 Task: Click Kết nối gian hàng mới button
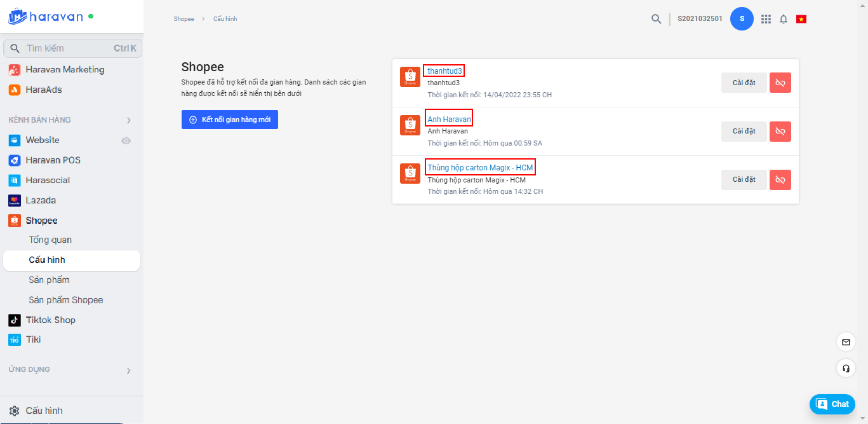coord(230,120)
